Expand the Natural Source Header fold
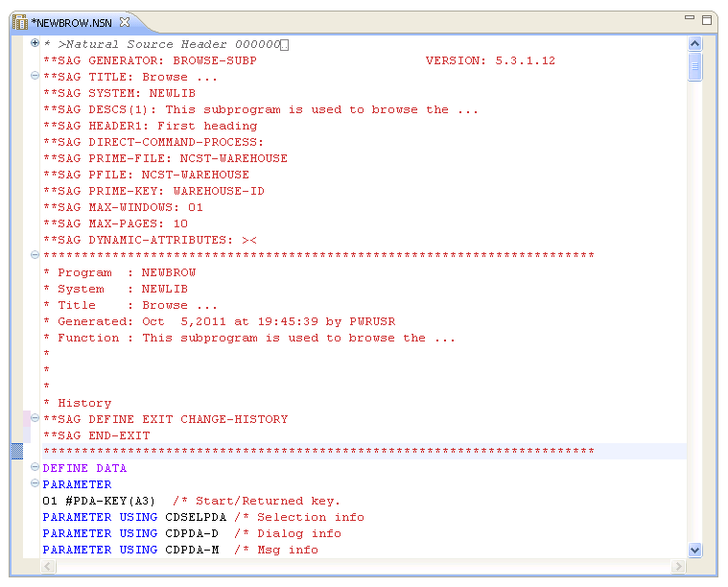Screen dimensions: 728x587 (35, 43)
